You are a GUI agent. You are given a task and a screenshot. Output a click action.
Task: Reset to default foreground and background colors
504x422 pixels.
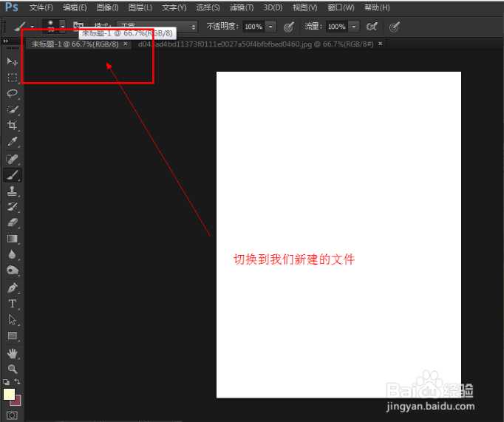coord(6,382)
